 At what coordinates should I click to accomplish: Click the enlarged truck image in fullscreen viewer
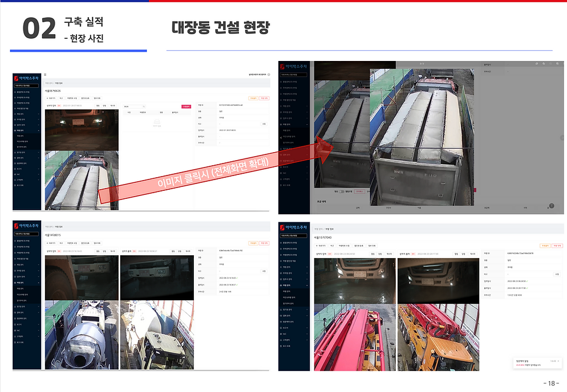point(422,137)
